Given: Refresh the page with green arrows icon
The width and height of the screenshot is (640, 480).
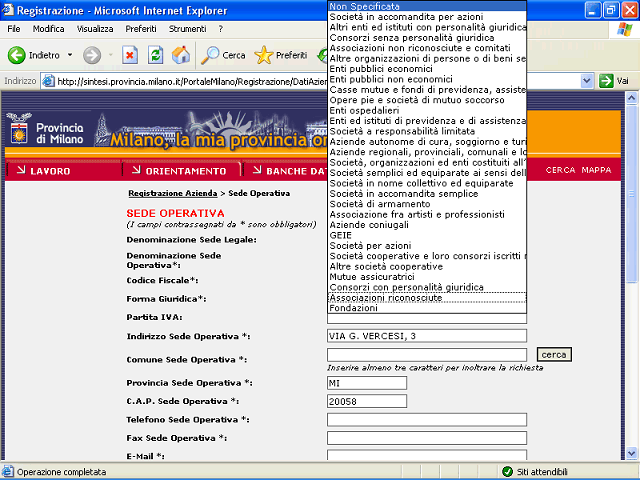Looking at the screenshot, I should pyautogui.click(x=156, y=55).
